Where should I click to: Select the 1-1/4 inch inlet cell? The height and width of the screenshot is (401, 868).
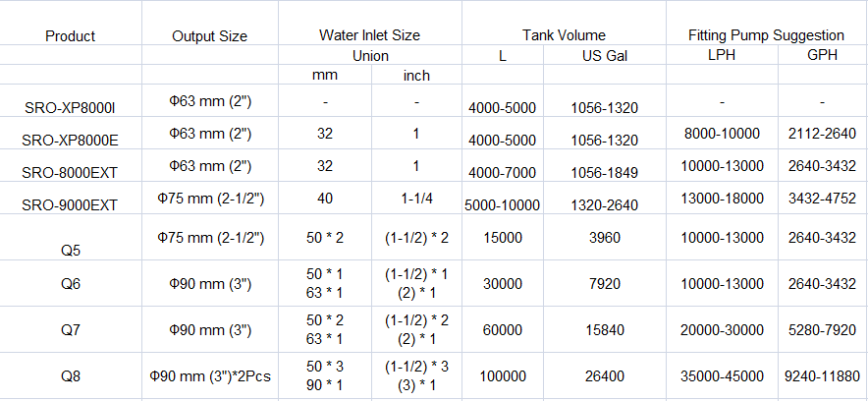pos(417,198)
